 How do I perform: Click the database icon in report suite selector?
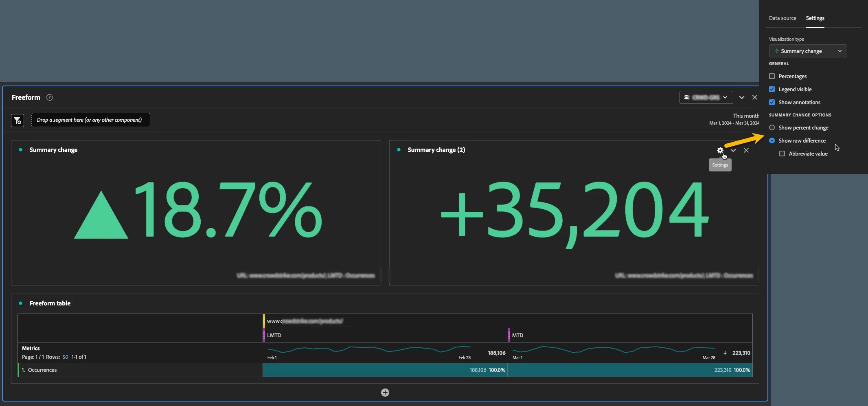click(686, 97)
